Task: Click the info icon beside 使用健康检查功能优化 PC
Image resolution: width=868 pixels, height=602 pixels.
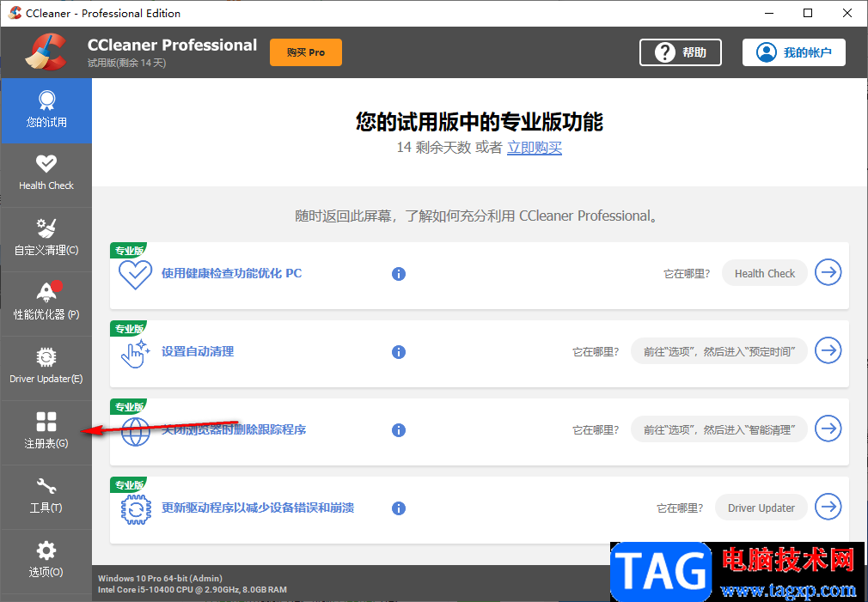Action: click(x=398, y=273)
